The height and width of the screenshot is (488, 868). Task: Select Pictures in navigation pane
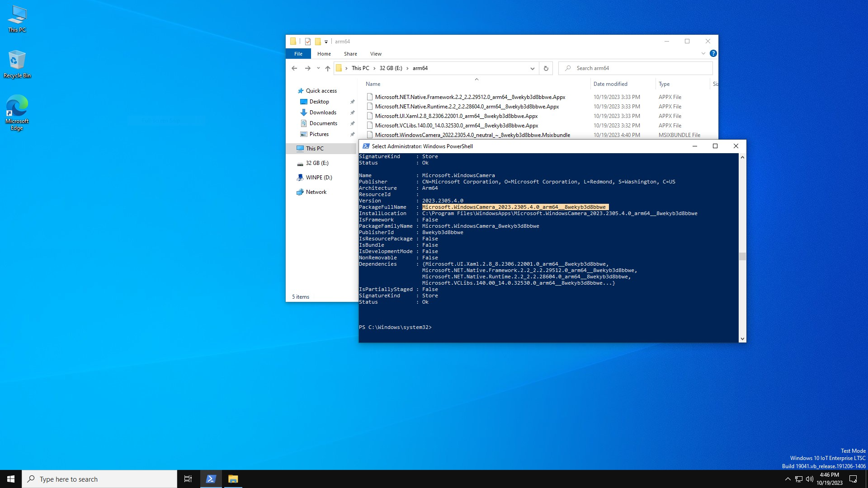[x=319, y=134]
